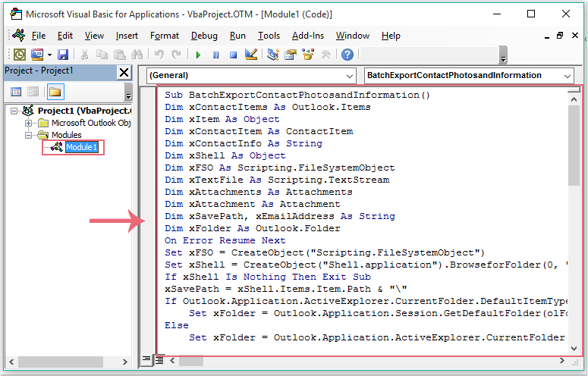Image resolution: width=588 pixels, height=376 pixels.
Task: Restore the inner code window
Action: click(x=560, y=36)
